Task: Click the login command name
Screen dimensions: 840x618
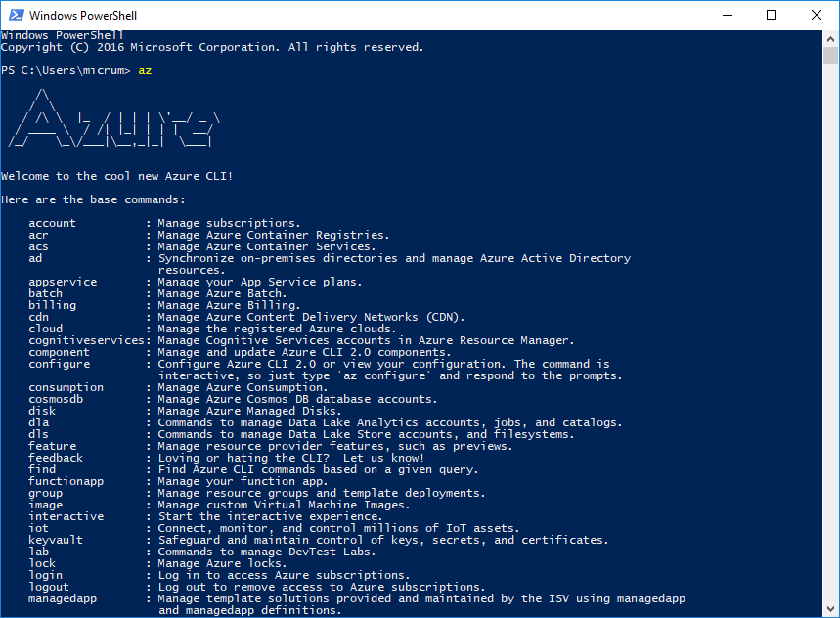Action: [45, 574]
